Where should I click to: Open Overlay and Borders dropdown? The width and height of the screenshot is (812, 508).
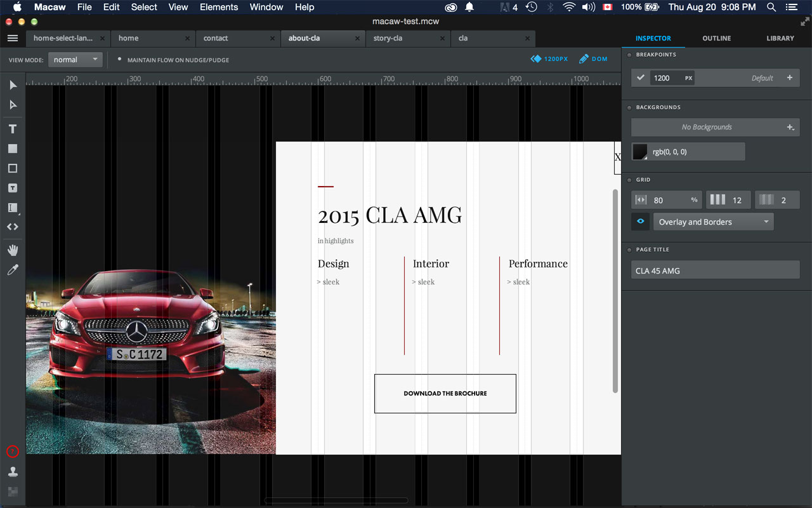(x=713, y=222)
